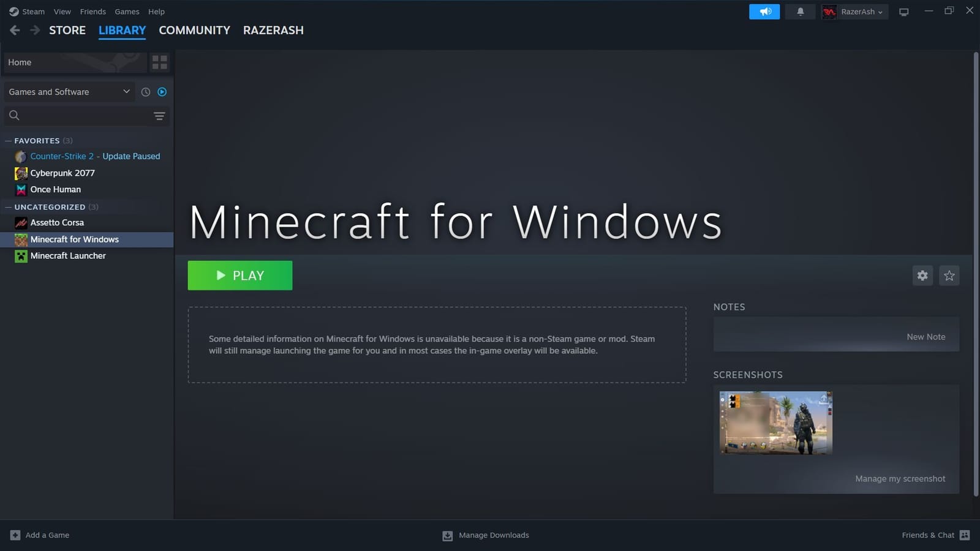Collapse the FAVORITES group

(x=7, y=140)
